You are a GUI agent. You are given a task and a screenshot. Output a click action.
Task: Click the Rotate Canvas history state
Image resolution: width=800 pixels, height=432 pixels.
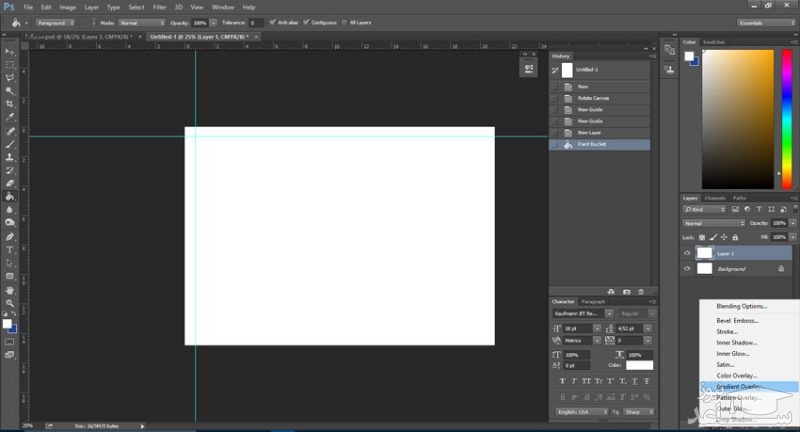pyautogui.click(x=593, y=98)
